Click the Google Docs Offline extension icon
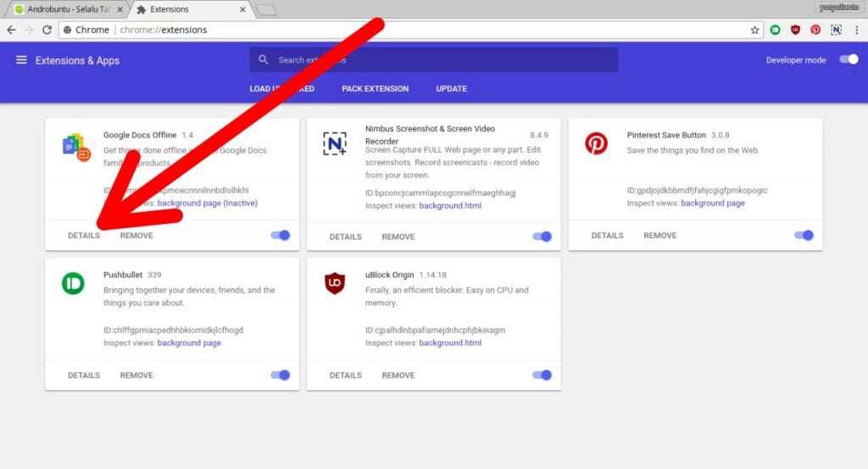868x469 pixels. coord(76,148)
